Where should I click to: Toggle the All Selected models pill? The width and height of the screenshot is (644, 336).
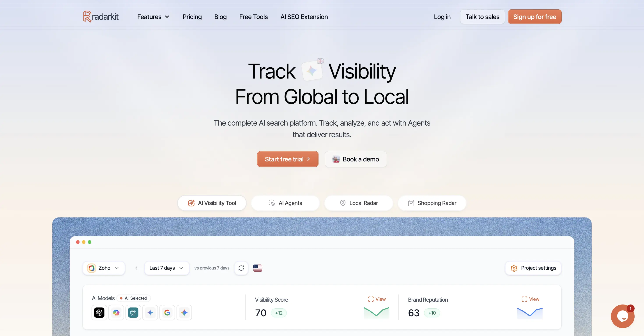click(134, 298)
